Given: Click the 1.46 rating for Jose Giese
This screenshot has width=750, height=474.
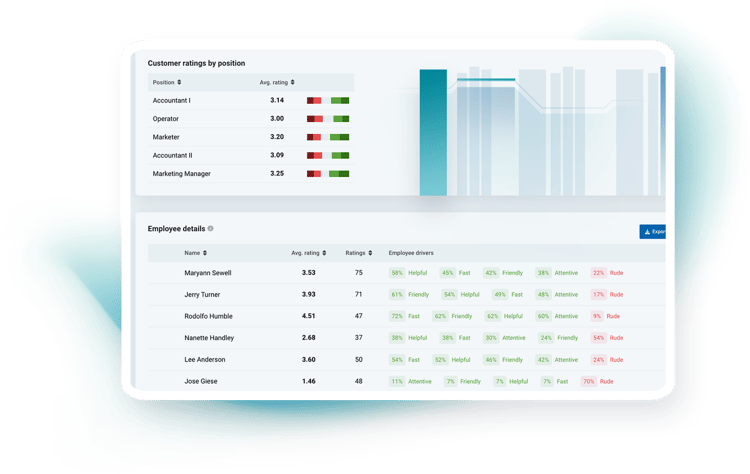Looking at the screenshot, I should [x=309, y=381].
